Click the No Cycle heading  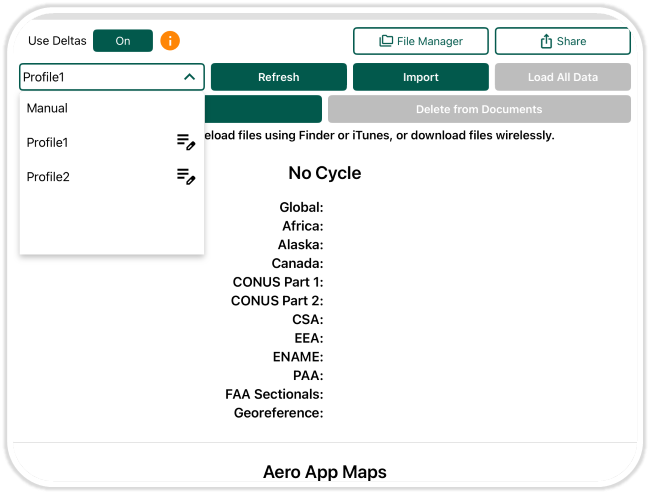[324, 173]
